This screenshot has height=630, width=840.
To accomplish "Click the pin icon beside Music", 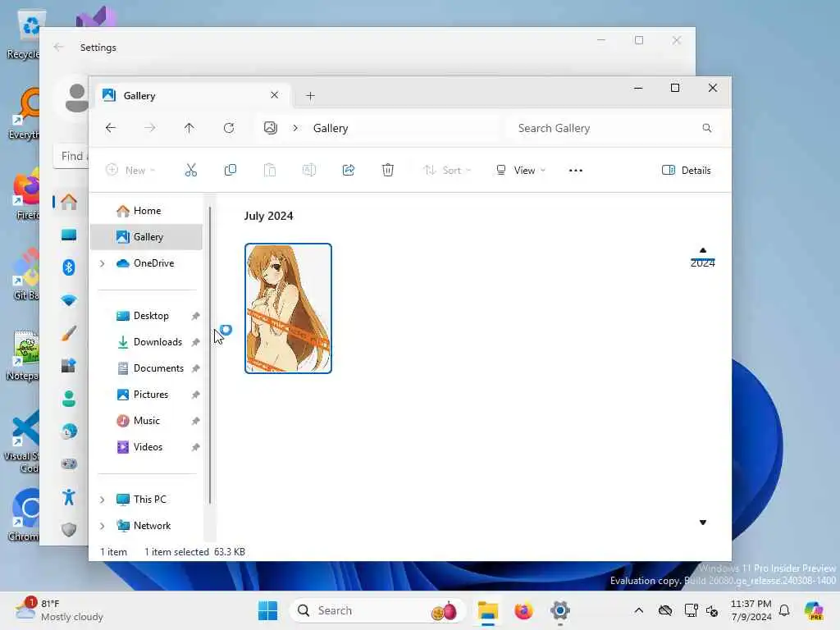I will 195,421.
